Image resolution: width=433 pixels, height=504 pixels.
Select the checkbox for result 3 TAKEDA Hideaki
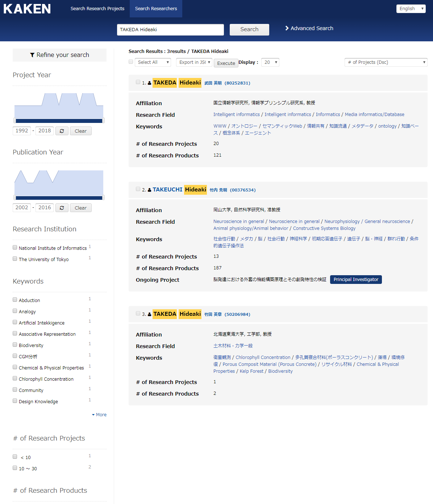point(138,314)
